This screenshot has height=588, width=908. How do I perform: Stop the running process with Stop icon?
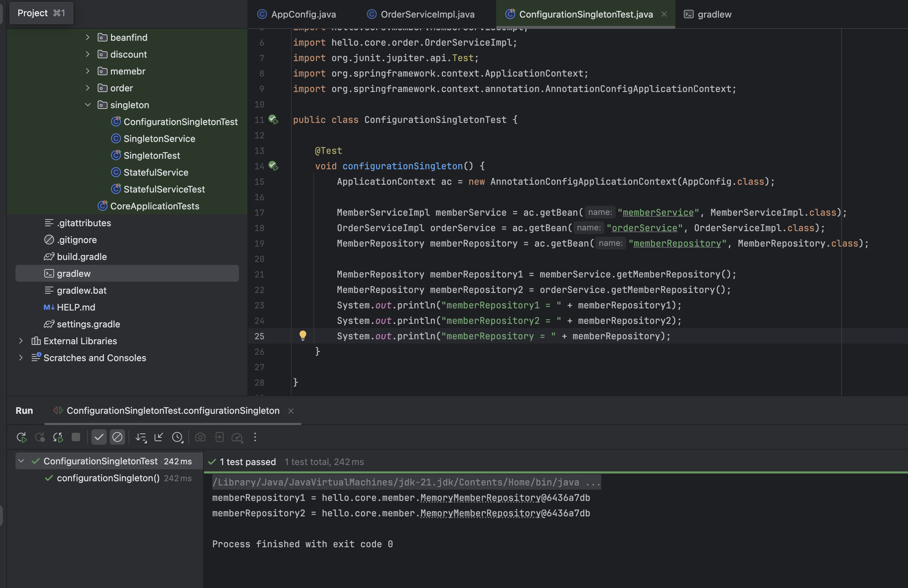[x=76, y=437]
